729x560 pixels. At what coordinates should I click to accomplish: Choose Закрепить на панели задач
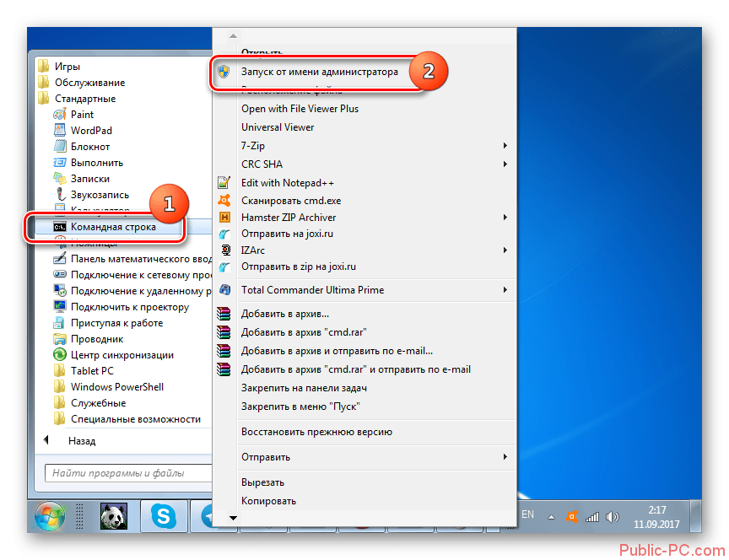tap(304, 388)
